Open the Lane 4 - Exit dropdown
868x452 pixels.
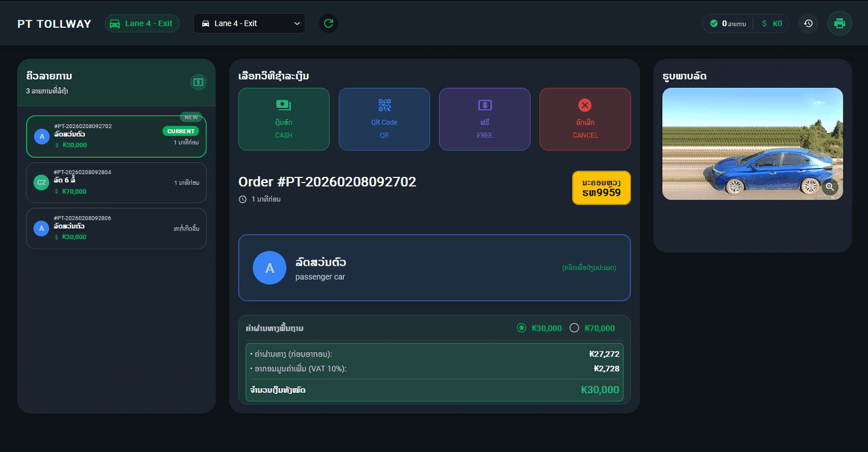(249, 23)
